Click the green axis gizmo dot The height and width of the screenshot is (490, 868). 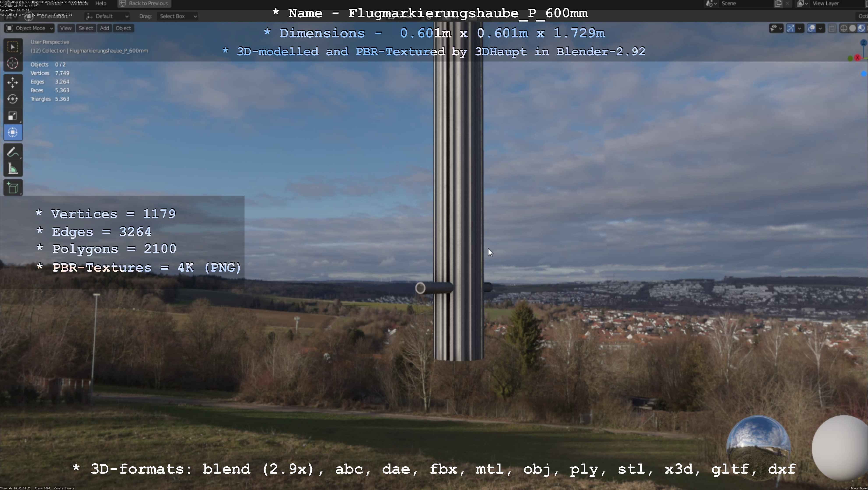(850, 59)
